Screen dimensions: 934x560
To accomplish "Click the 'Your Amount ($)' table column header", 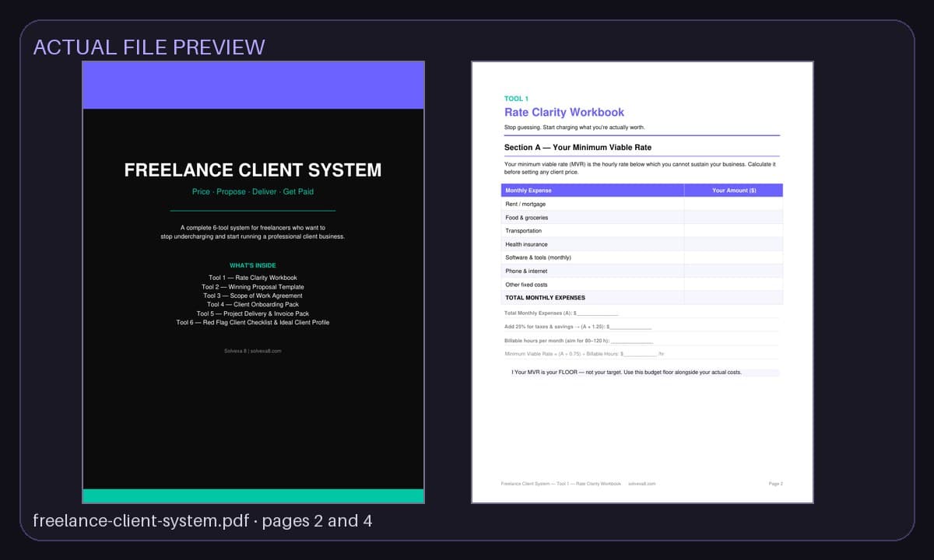I will click(734, 190).
